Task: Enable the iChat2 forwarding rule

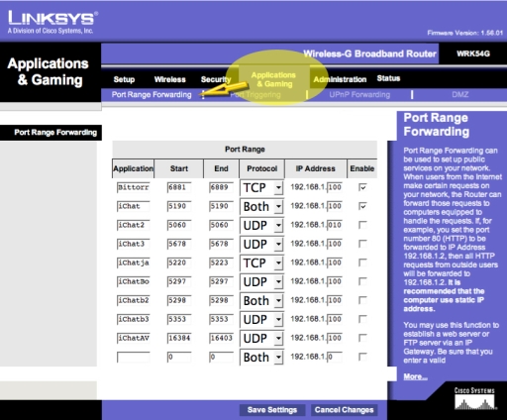Action: (x=362, y=225)
